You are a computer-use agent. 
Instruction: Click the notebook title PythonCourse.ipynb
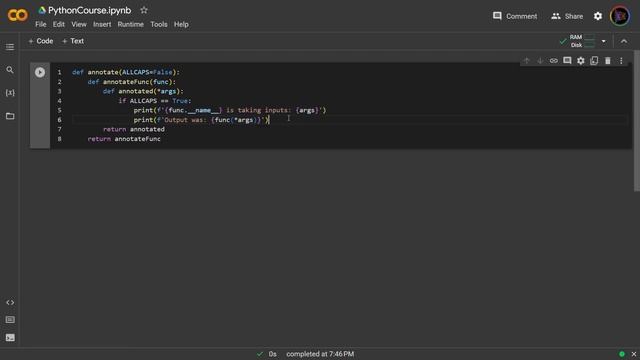tap(89, 10)
